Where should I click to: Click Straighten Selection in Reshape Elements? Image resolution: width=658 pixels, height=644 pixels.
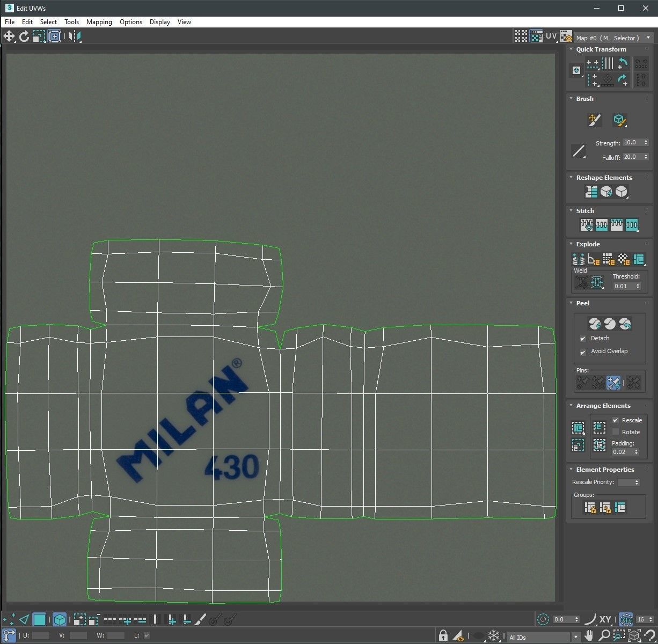591,192
